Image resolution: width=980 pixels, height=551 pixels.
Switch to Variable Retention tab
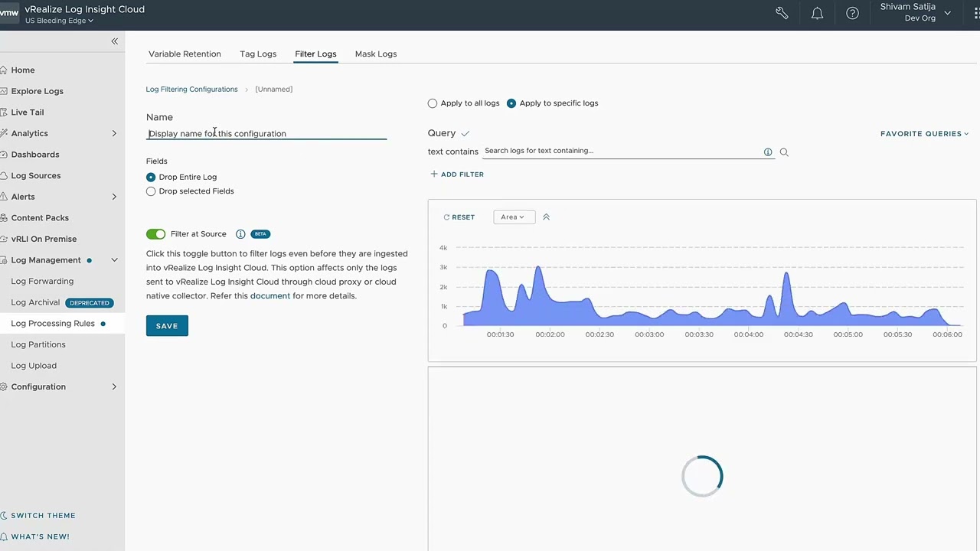[185, 54]
